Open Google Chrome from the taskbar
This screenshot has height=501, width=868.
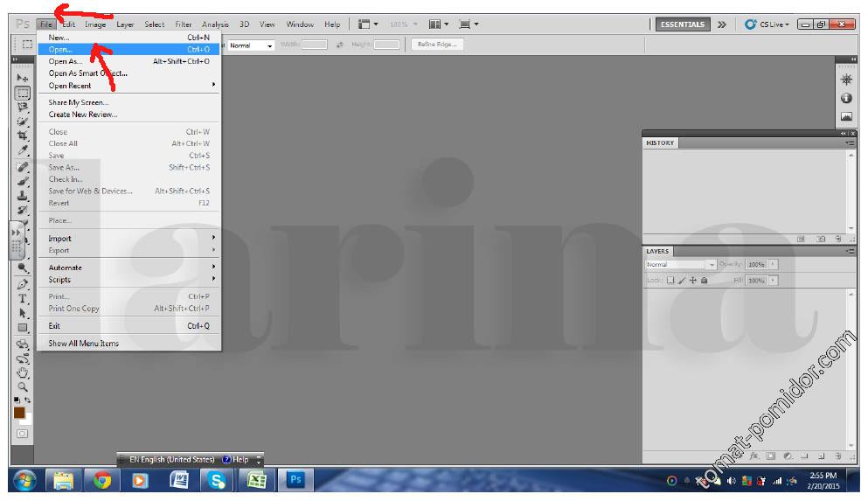pyautogui.click(x=102, y=480)
